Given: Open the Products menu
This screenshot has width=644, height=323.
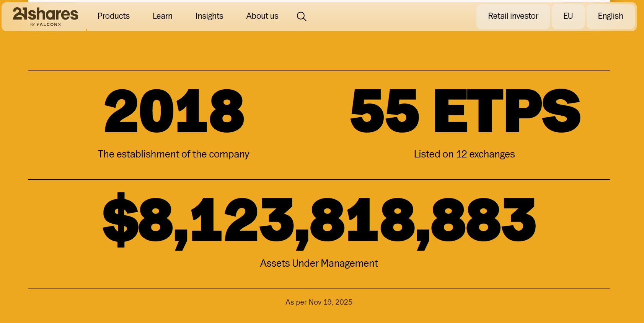Looking at the screenshot, I should pos(114,16).
